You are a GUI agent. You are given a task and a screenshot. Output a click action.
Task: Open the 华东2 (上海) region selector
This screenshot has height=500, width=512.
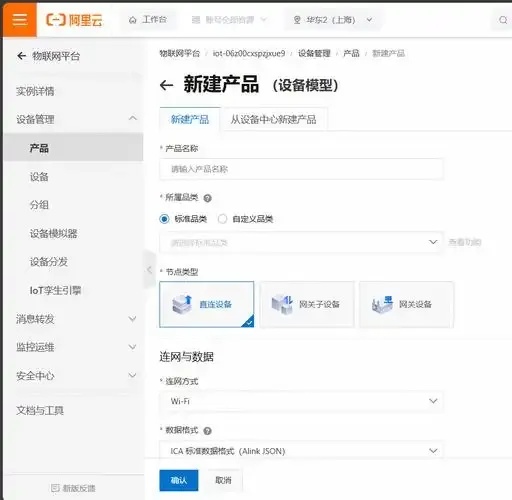click(x=333, y=20)
